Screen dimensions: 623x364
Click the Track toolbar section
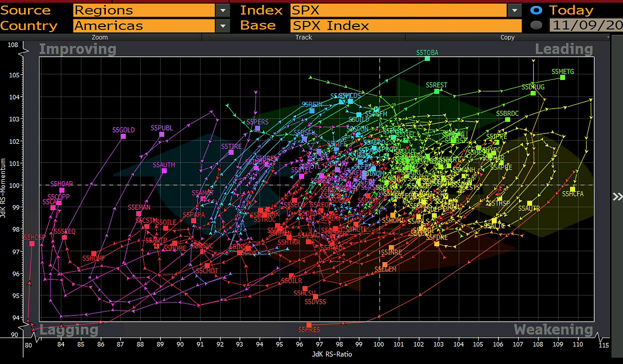tap(303, 37)
